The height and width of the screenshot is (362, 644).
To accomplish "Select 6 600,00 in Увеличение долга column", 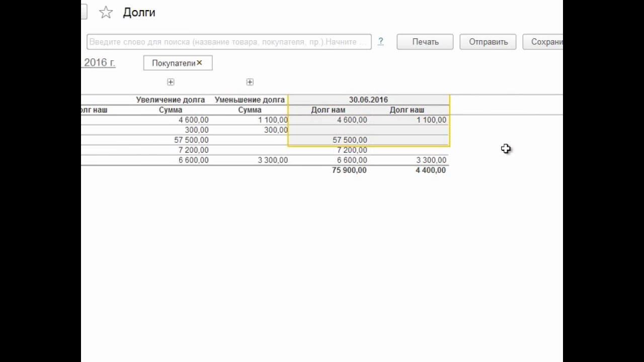I will tap(193, 160).
